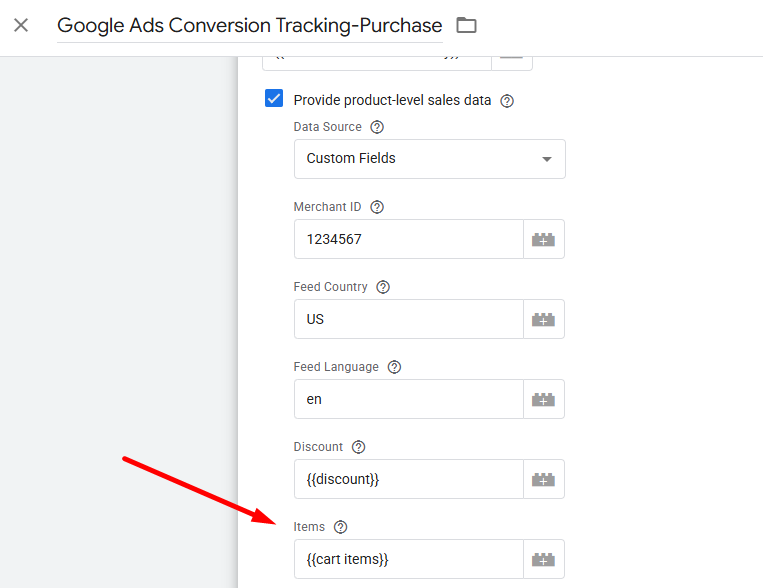Screen dimensions: 763x588
Task: Open variable picker for Feed Country
Action: pos(543,320)
